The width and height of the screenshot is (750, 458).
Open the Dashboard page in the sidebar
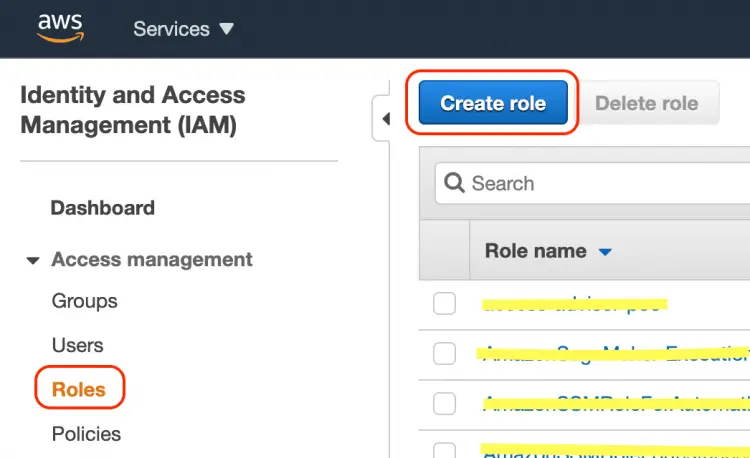103,208
